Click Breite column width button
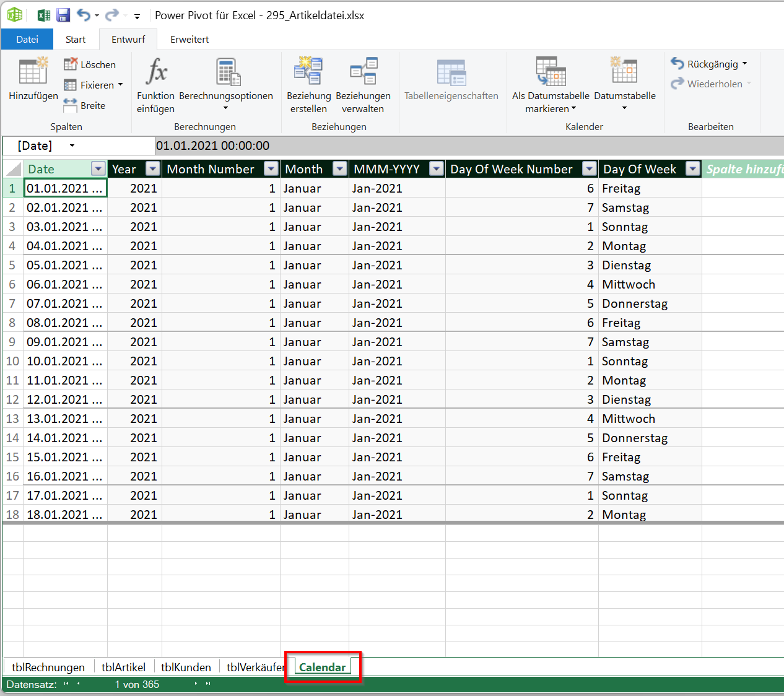This screenshot has height=696, width=784. point(85,105)
